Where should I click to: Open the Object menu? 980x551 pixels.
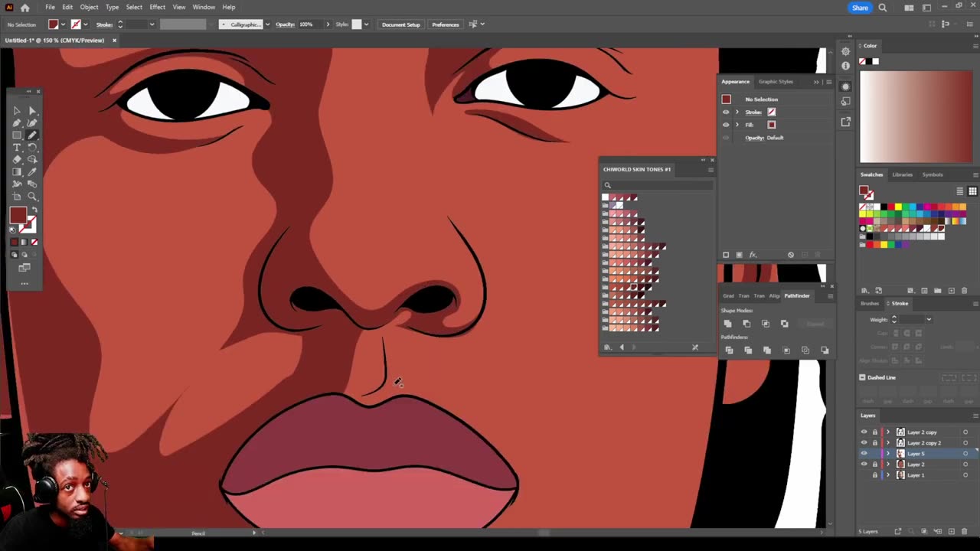click(89, 8)
